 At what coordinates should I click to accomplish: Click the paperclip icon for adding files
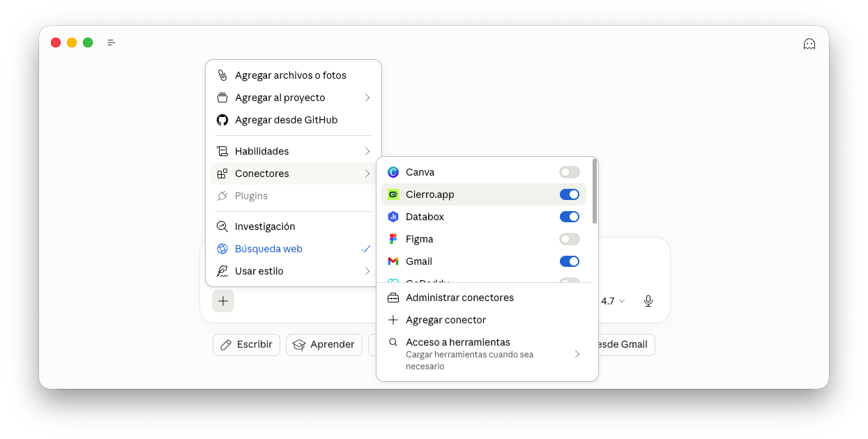click(222, 75)
